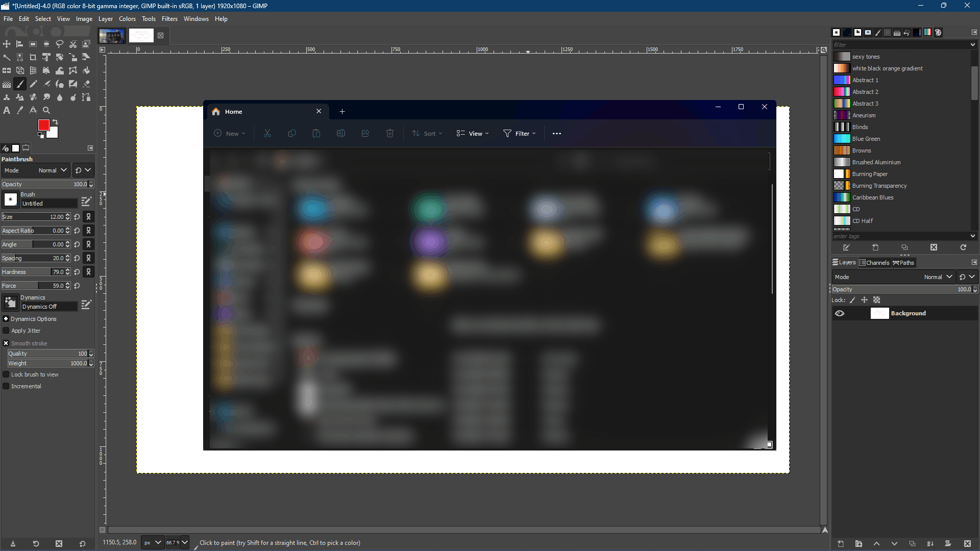
Task: Select the Move tool in the toolbox
Action: (x=7, y=44)
